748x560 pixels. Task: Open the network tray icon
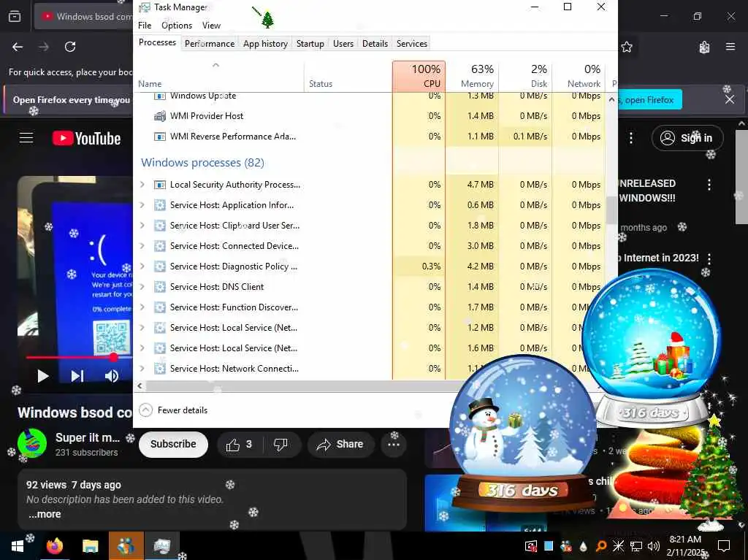(636, 546)
